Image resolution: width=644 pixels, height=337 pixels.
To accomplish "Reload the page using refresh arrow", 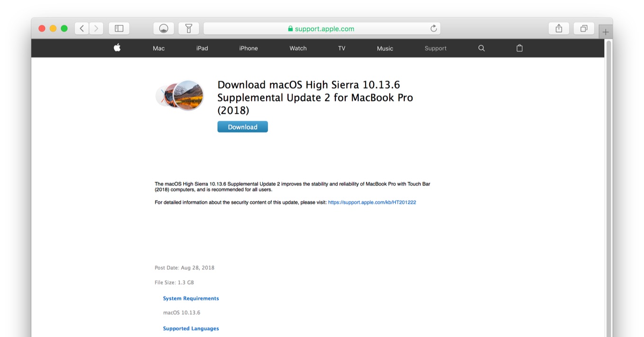I will 433,28.
